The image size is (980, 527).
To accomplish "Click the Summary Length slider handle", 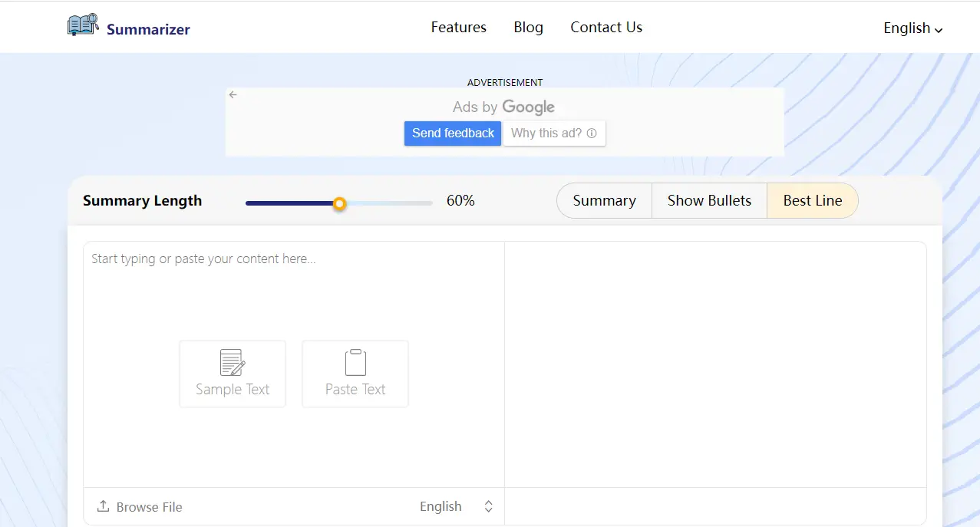I will click(x=339, y=203).
